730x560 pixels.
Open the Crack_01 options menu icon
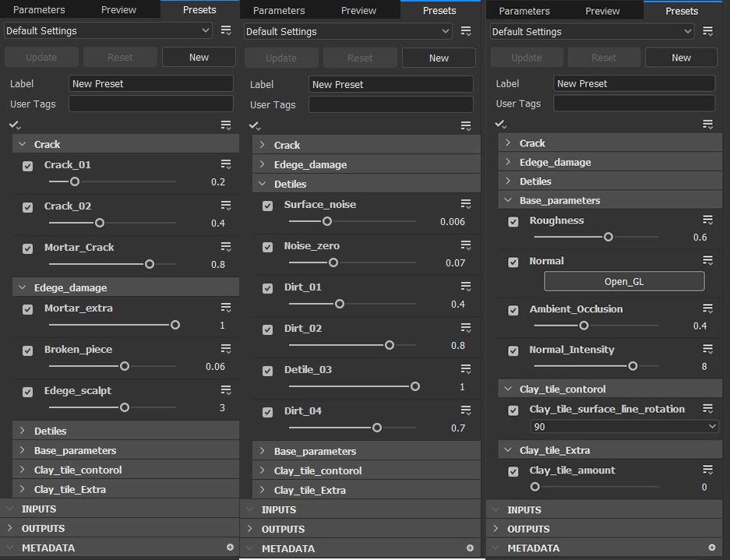point(226,164)
